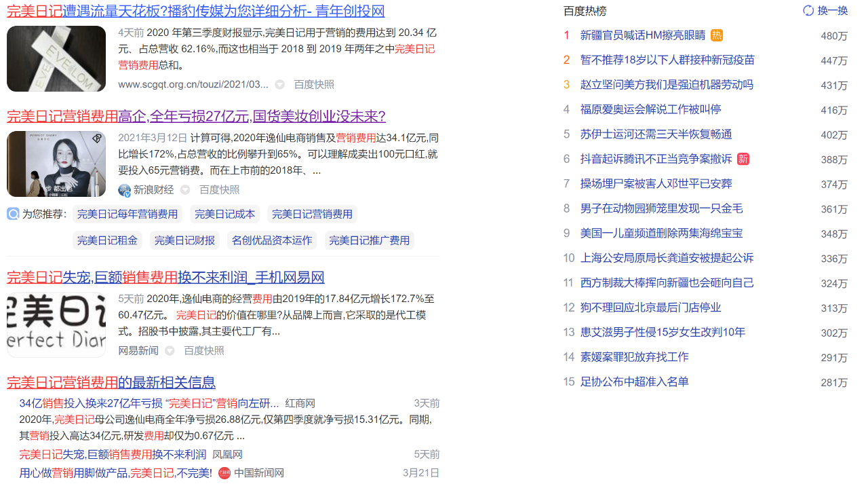Screen dimensions: 868x484
Task: Open 百度快照 for the scgqt.org.cn result
Action: click(314, 85)
